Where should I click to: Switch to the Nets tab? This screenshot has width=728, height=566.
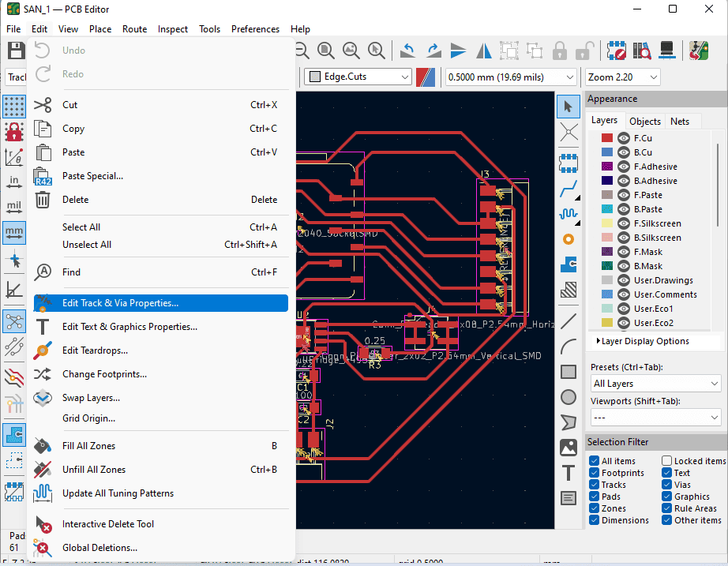point(680,122)
